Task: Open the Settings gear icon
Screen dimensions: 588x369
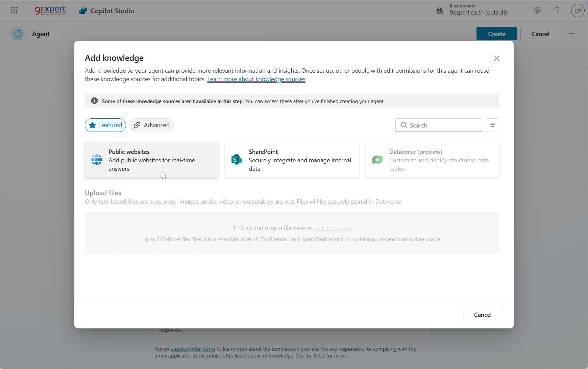Action: tap(537, 10)
